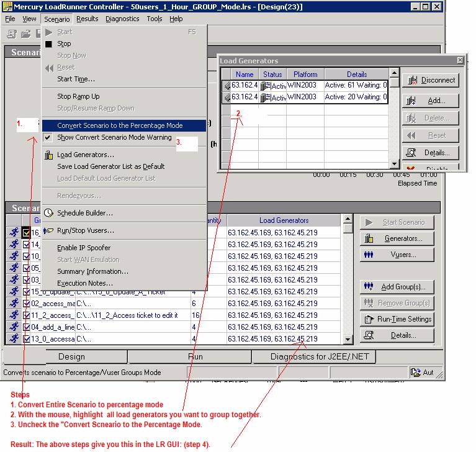The height and width of the screenshot is (452, 476).
Task: Open the Results menu
Action: click(x=87, y=19)
